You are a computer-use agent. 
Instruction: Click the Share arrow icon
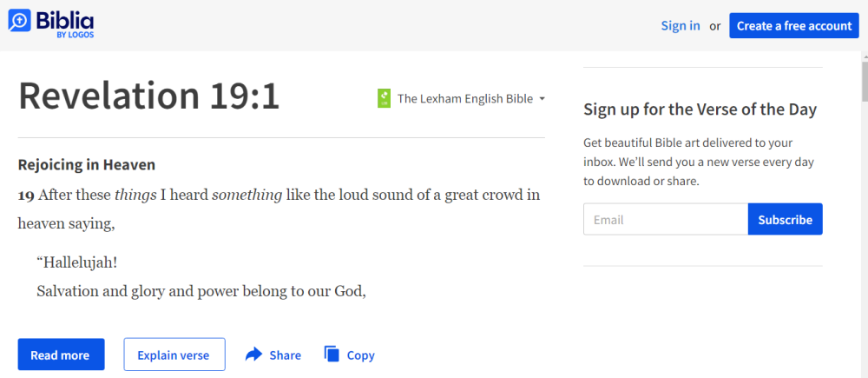[x=253, y=355]
